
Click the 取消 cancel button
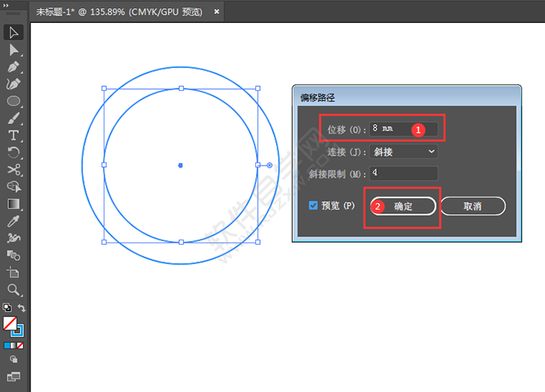[x=473, y=206]
